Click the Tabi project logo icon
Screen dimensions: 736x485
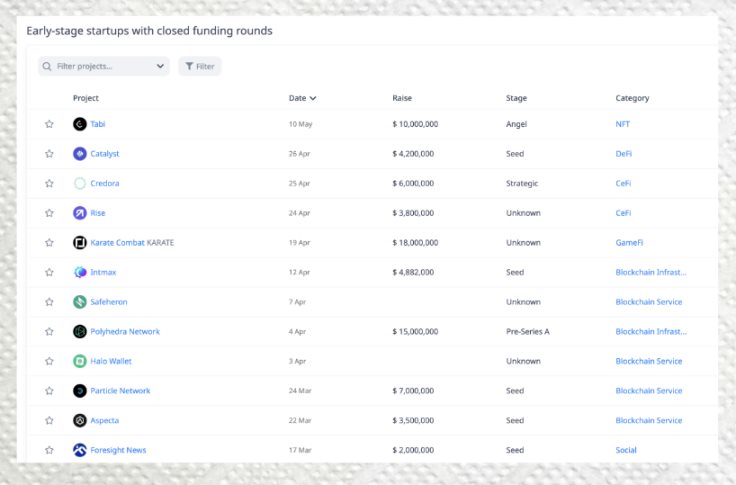tap(80, 124)
